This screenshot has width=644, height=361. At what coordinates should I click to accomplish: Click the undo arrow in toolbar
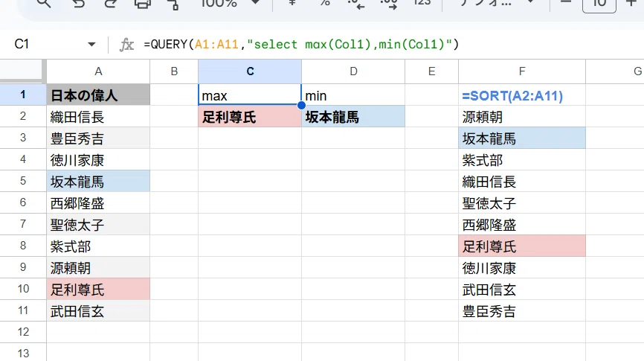pyautogui.click(x=78, y=3)
